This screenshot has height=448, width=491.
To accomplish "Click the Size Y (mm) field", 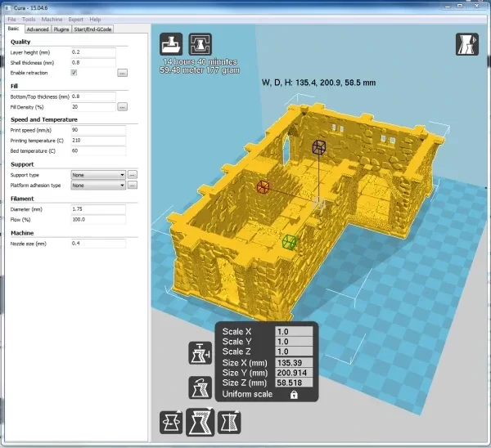I will click(x=294, y=373).
